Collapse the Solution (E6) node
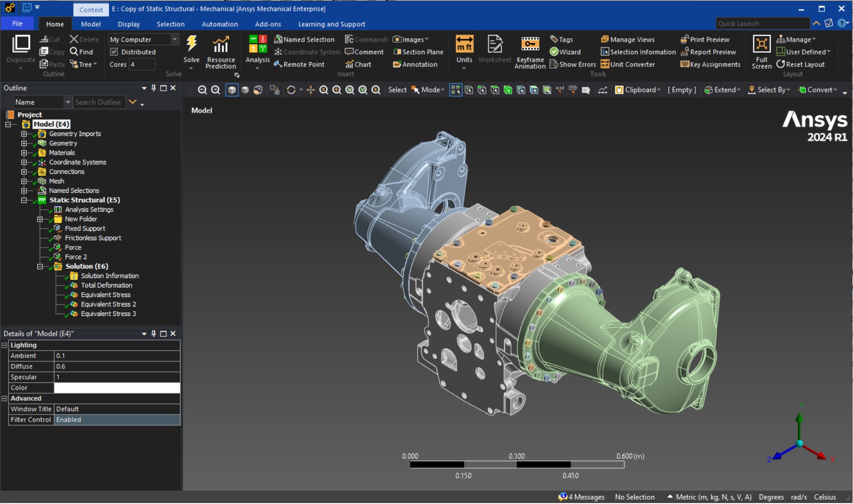The image size is (853, 504). tap(40, 266)
